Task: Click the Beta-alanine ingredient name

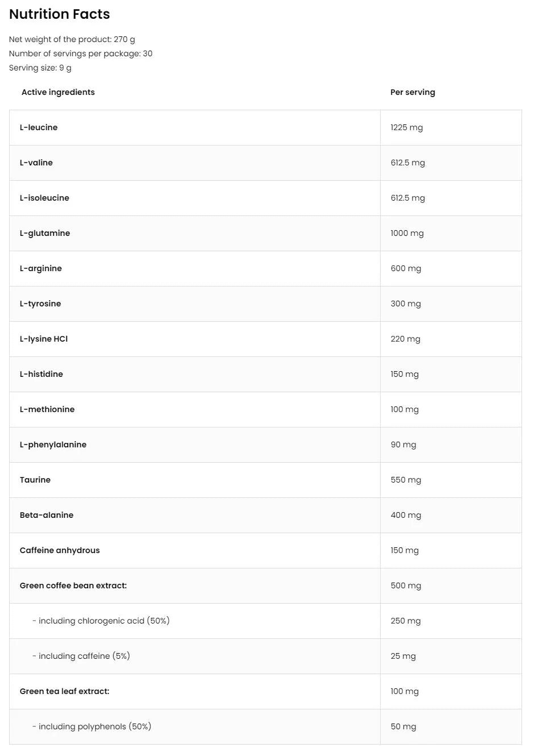Action: (47, 515)
